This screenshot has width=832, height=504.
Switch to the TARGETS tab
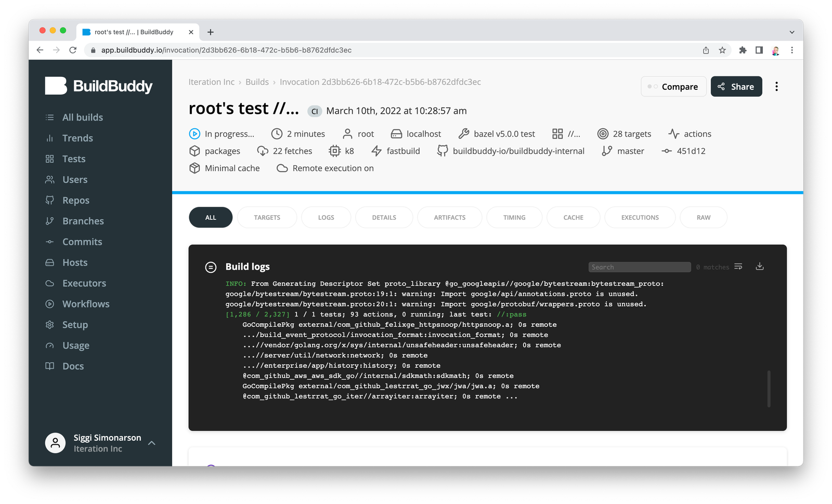click(267, 218)
